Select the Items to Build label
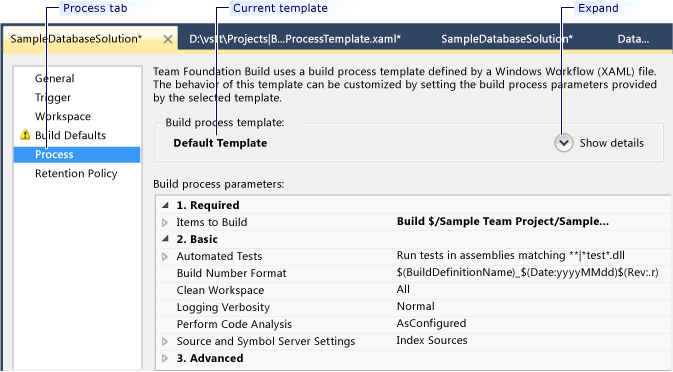The image size is (673, 372). click(212, 222)
